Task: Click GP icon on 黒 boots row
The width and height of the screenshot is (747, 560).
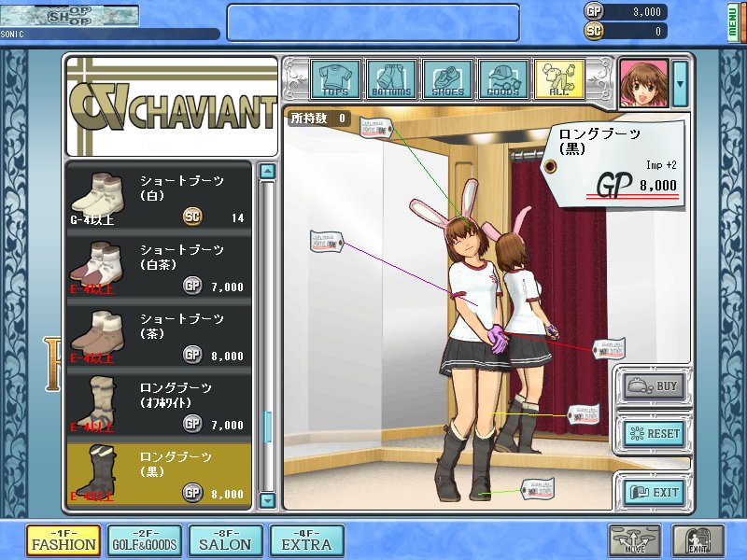Action: 192,493
